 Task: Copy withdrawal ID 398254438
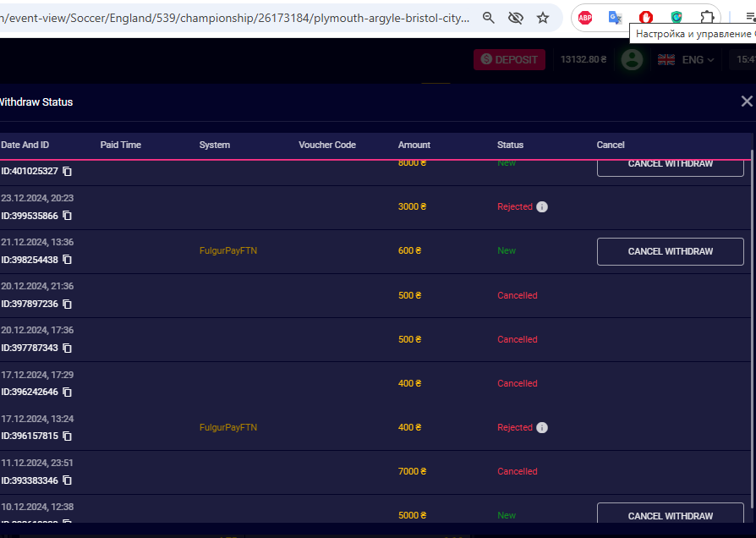[67, 260]
